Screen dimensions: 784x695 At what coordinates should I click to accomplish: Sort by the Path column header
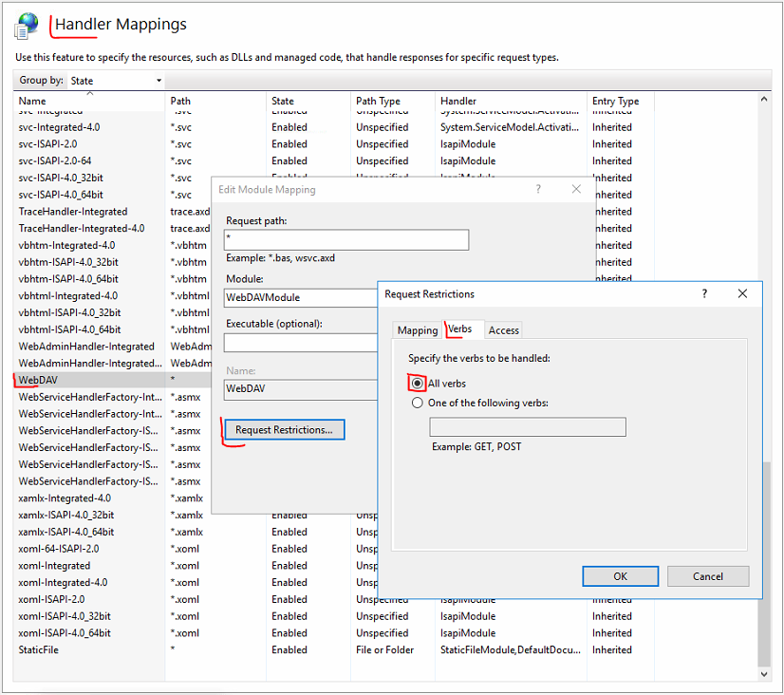tap(215, 101)
